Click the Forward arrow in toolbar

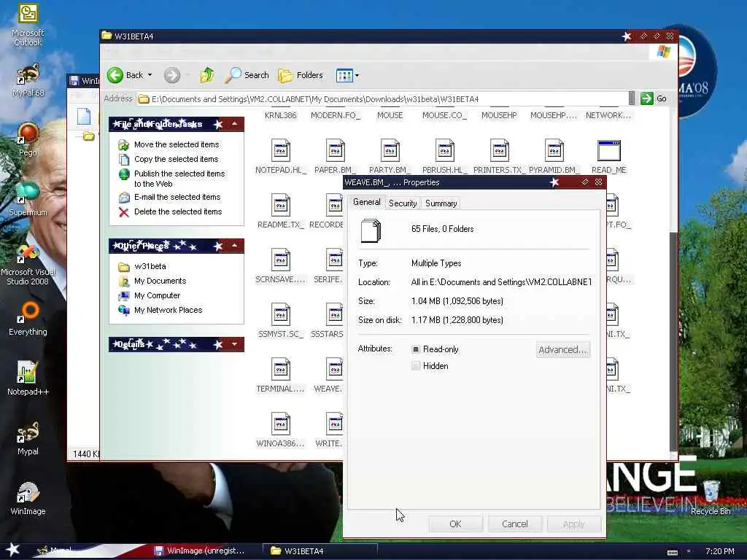(172, 75)
